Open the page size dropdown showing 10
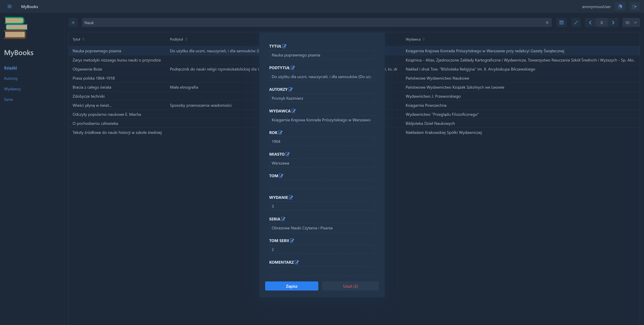This screenshot has height=325, width=644. coord(631,22)
